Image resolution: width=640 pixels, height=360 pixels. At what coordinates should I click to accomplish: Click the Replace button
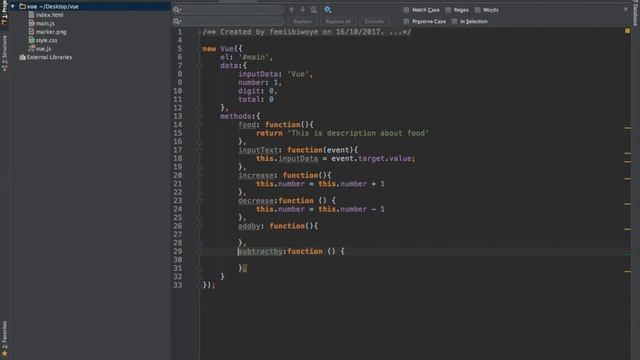pyautogui.click(x=302, y=21)
